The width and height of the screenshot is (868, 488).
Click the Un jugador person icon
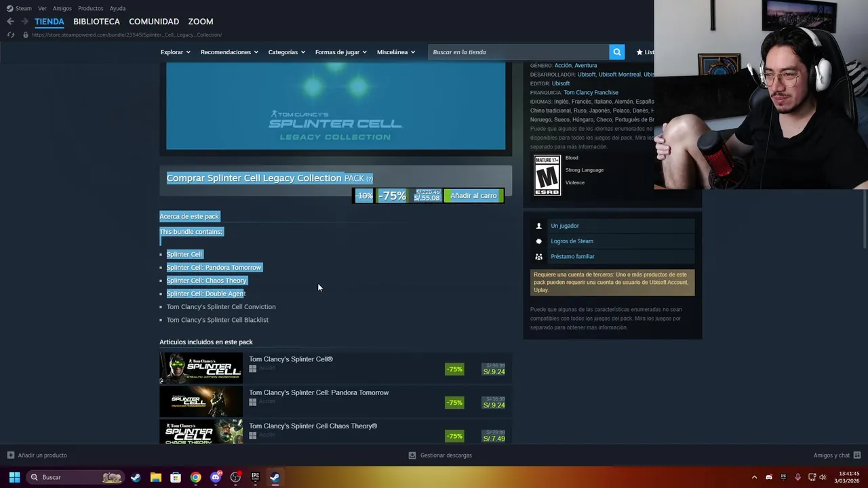[539, 226]
